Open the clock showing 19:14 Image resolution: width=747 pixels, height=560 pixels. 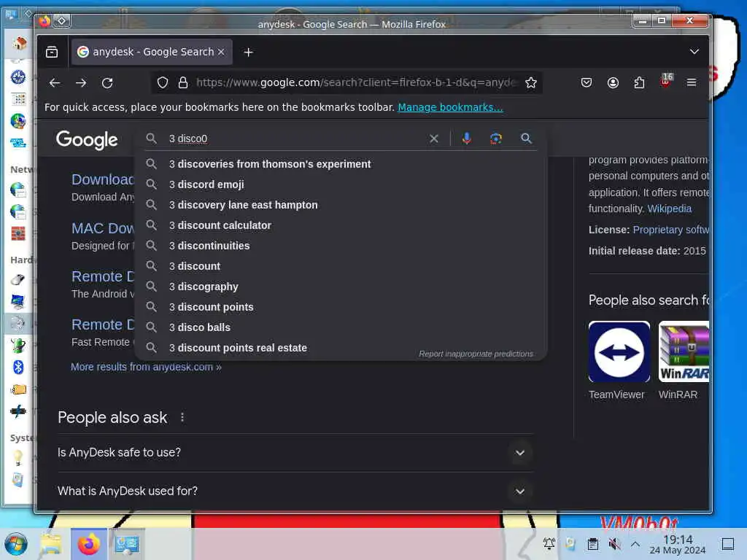coord(678,544)
